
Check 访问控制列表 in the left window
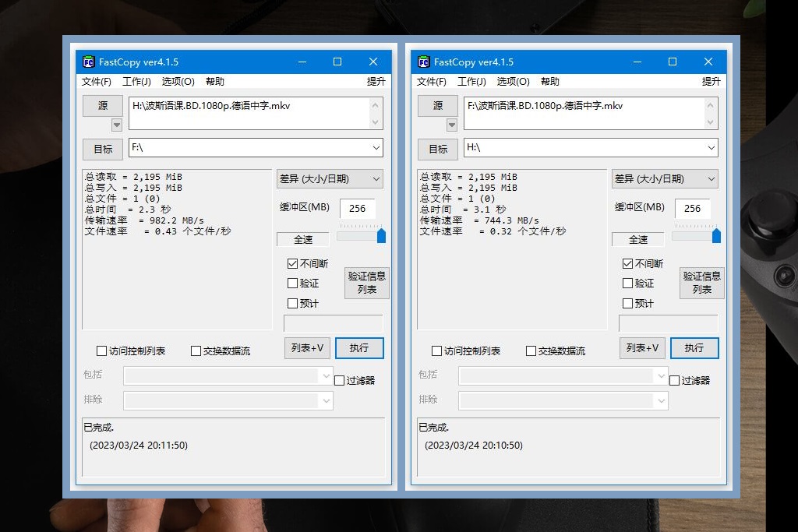102,351
